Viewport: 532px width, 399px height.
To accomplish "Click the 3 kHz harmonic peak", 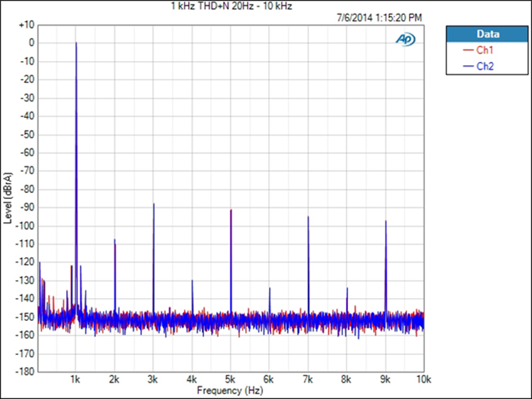I will [x=153, y=205].
